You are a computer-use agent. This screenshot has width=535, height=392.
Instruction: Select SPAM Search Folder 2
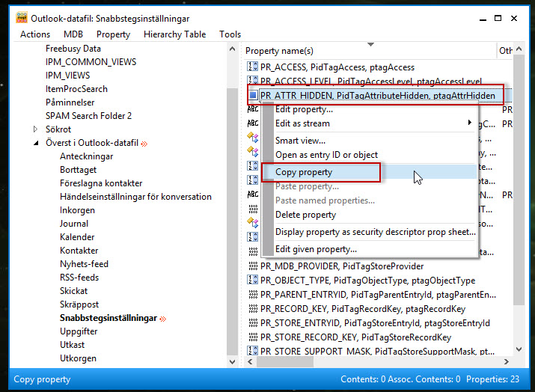click(88, 116)
